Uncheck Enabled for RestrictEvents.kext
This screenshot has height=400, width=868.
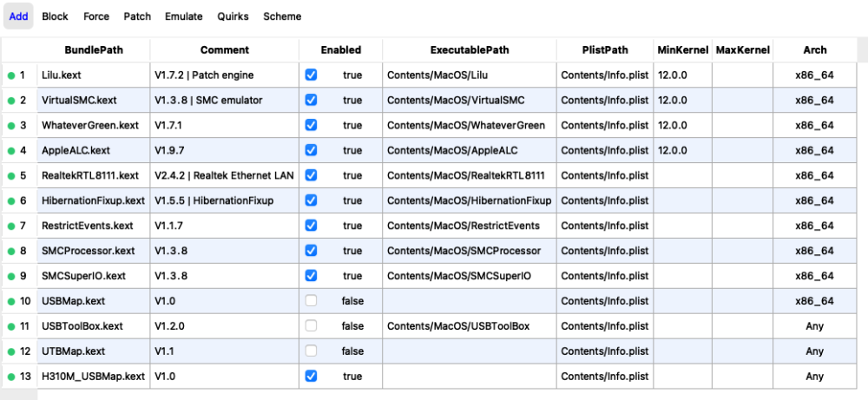click(311, 226)
